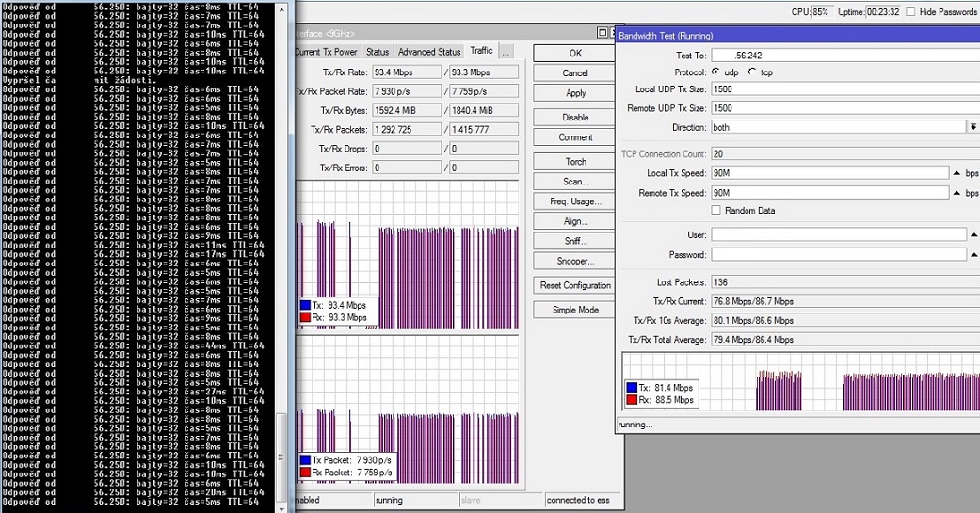Click the Rx Bytes 1840.4 MiB value

(x=485, y=110)
